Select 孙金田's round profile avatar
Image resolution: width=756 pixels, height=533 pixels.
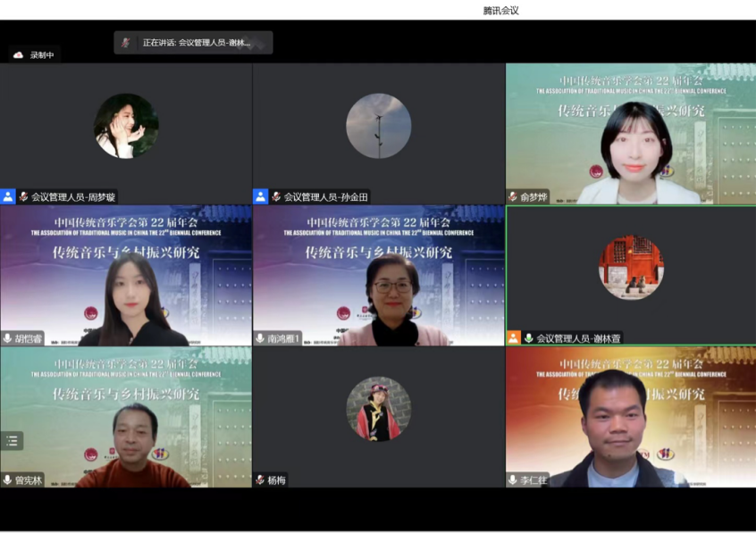(379, 126)
